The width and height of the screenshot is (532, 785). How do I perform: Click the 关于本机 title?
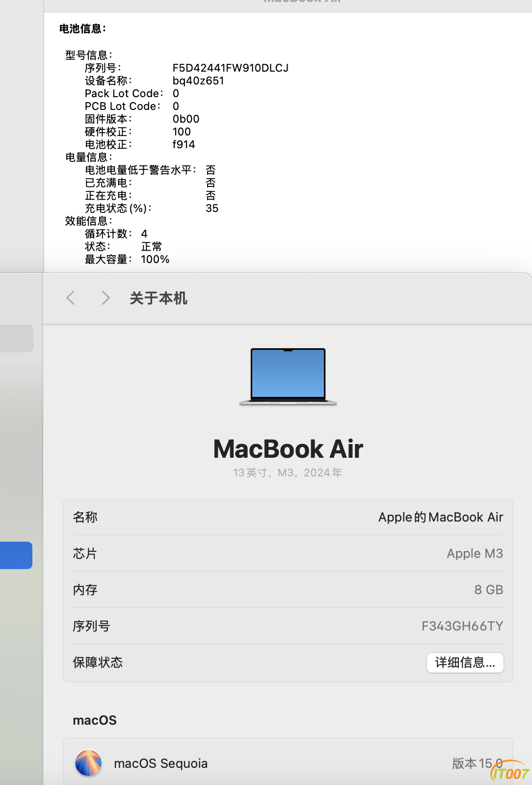159,298
